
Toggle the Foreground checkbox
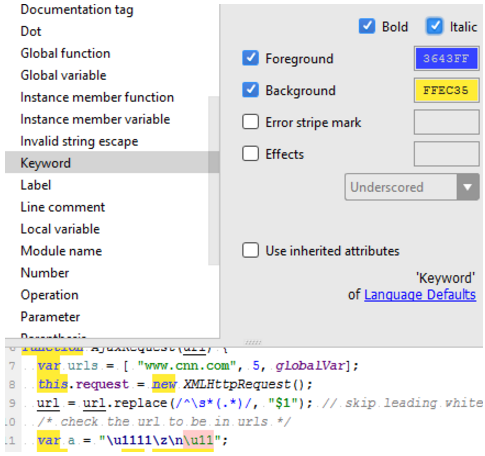(250, 58)
